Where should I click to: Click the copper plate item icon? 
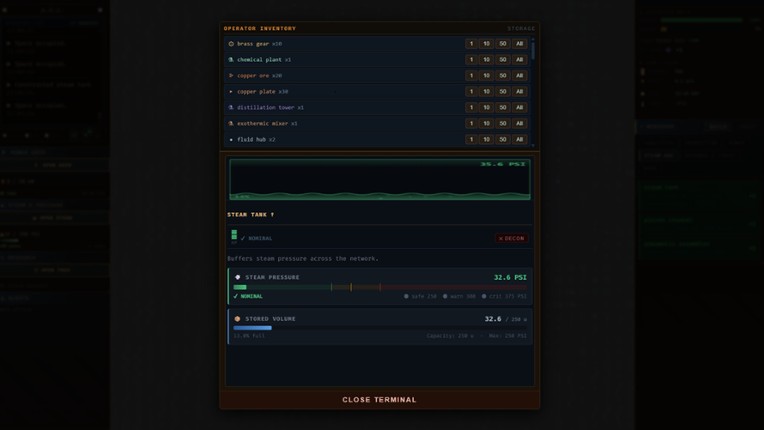coord(231,92)
